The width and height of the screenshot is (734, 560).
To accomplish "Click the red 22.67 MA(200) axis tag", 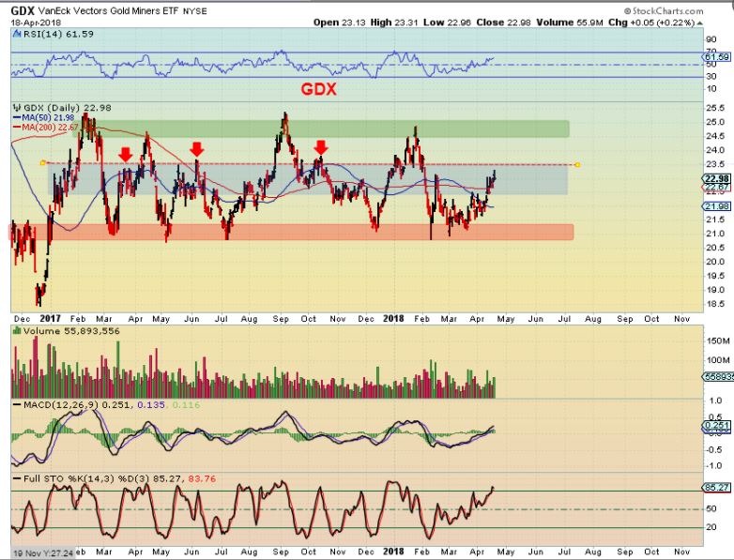I will pyautogui.click(x=717, y=187).
